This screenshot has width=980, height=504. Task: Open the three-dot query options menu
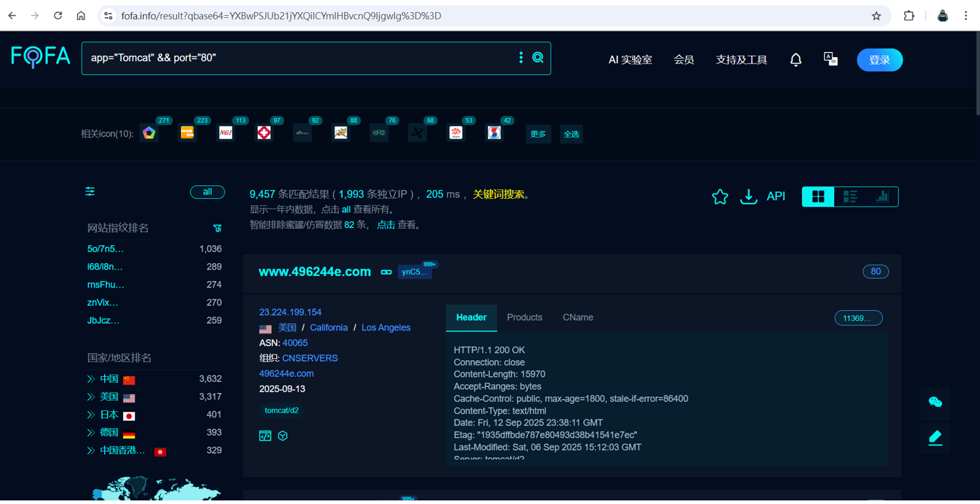coord(521,58)
